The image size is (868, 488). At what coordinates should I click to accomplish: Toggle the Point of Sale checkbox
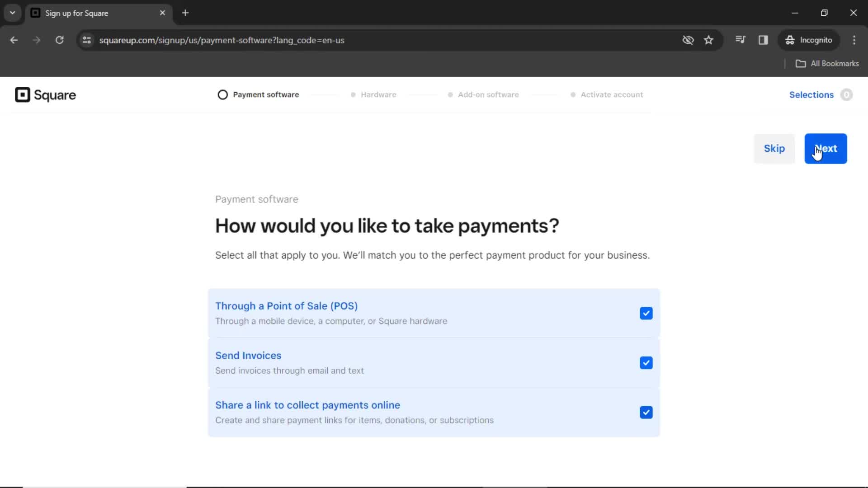click(646, 313)
